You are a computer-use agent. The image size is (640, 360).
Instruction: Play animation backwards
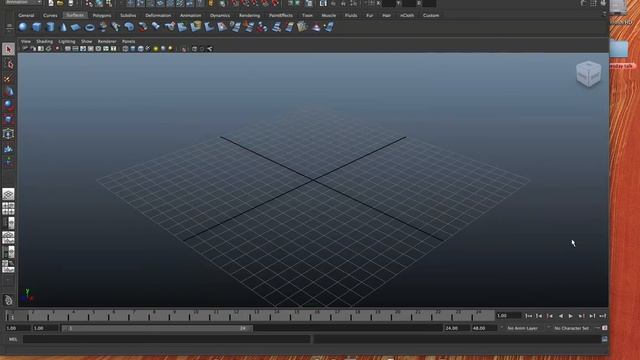click(x=560, y=316)
